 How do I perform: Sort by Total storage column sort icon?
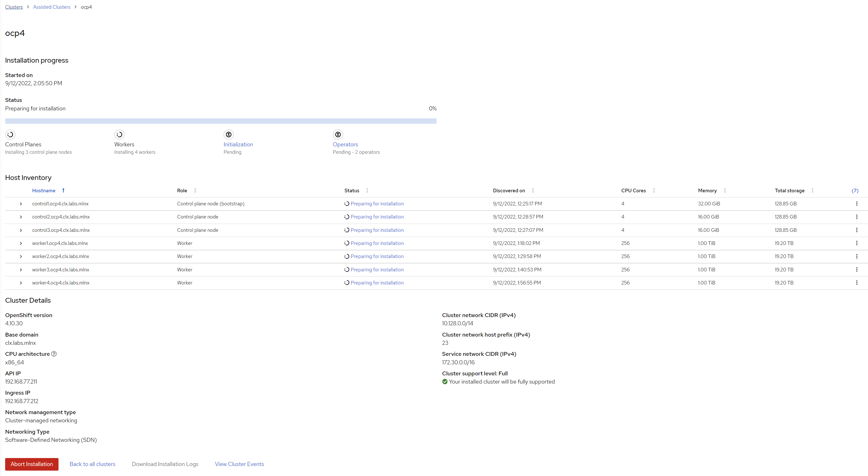point(812,191)
